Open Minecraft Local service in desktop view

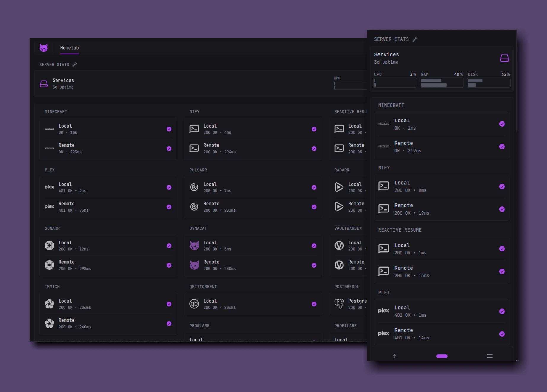coord(108,129)
